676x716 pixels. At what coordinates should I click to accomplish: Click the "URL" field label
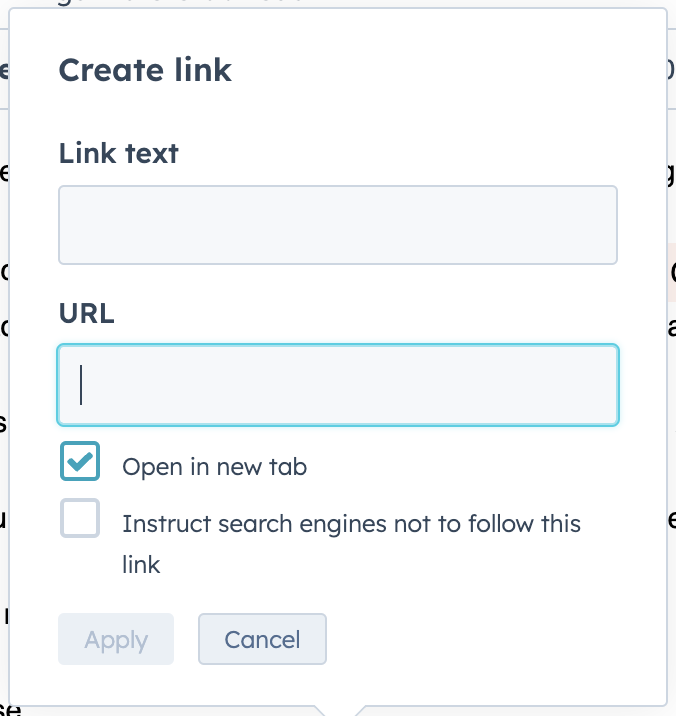[x=86, y=313]
